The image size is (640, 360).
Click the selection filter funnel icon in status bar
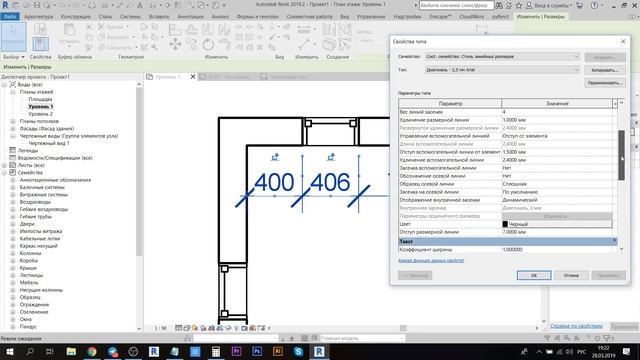607,338
